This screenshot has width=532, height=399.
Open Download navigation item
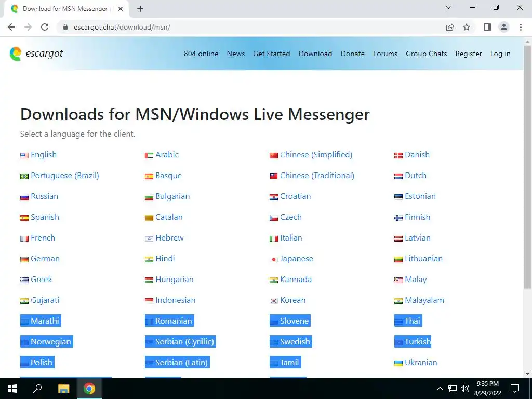315,54
